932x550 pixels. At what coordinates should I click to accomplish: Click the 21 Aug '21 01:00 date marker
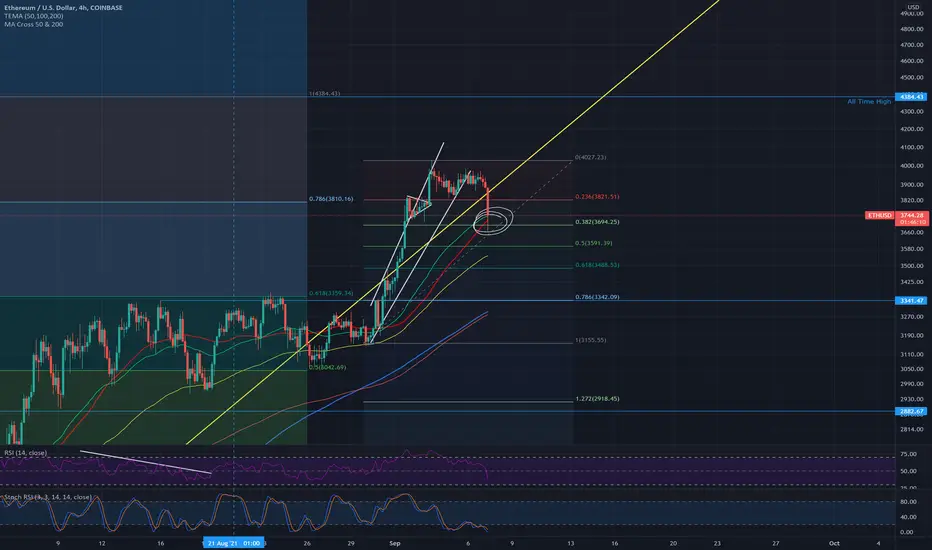234,543
